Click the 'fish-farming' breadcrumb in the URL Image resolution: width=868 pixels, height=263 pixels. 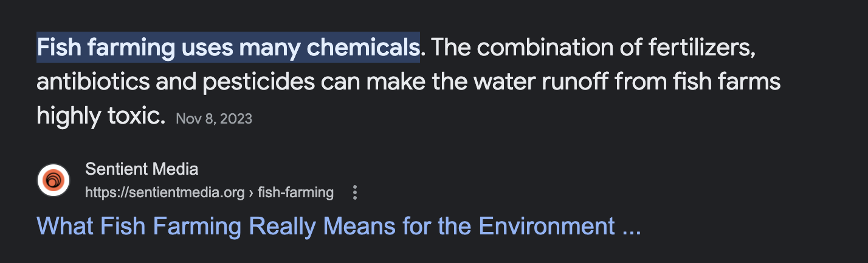295,193
